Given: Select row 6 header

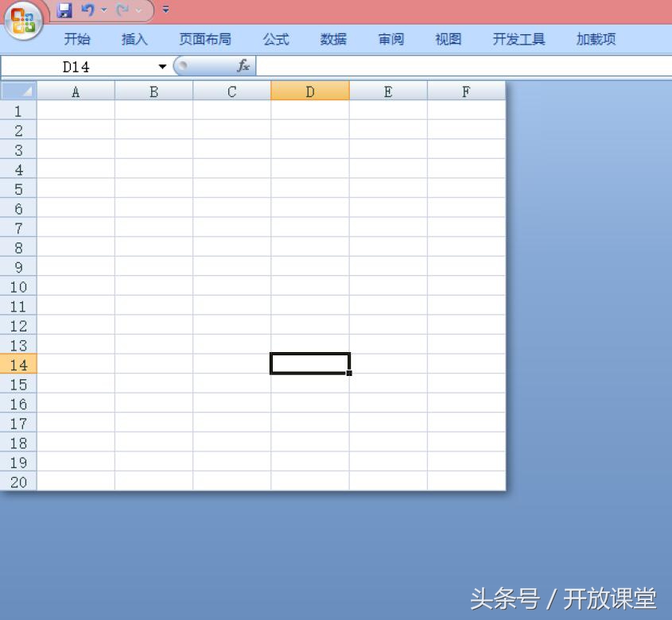Looking at the screenshot, I should (x=18, y=208).
